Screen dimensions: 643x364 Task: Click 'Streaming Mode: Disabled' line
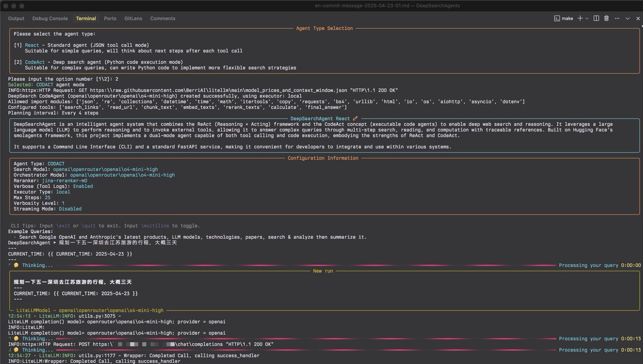point(48,209)
